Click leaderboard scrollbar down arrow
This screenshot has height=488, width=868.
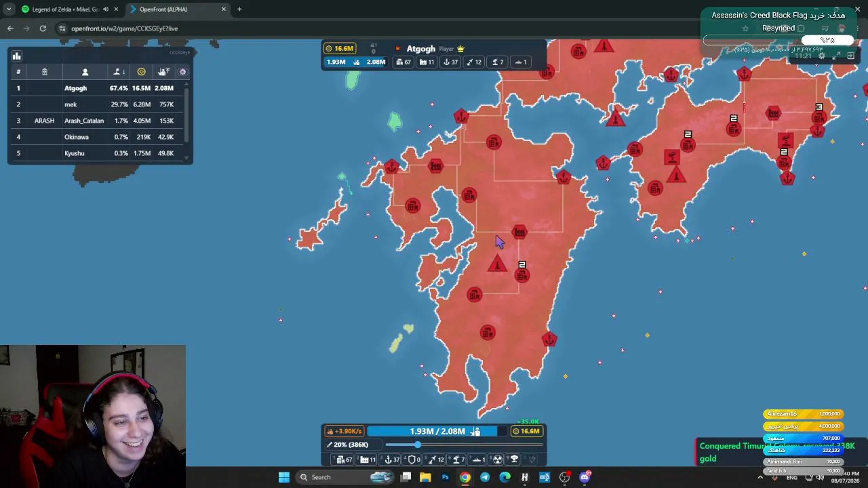[x=186, y=157]
